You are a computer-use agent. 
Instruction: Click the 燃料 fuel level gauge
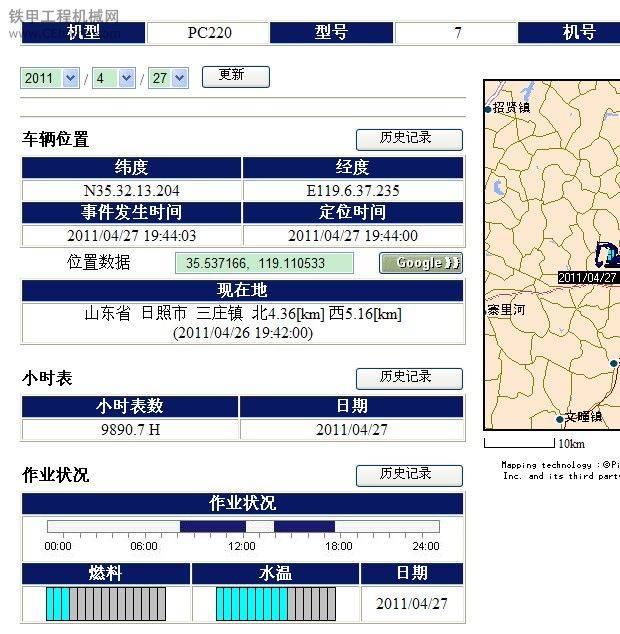coord(106,604)
